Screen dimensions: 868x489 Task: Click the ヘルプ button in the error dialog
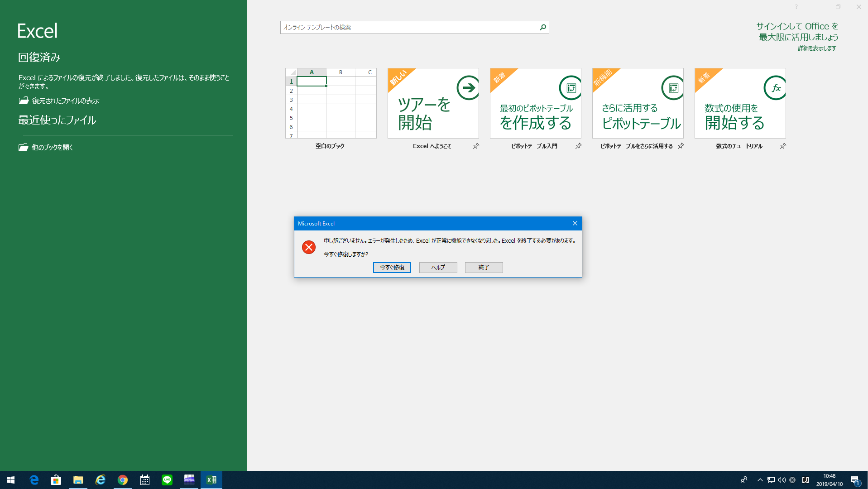[438, 268]
